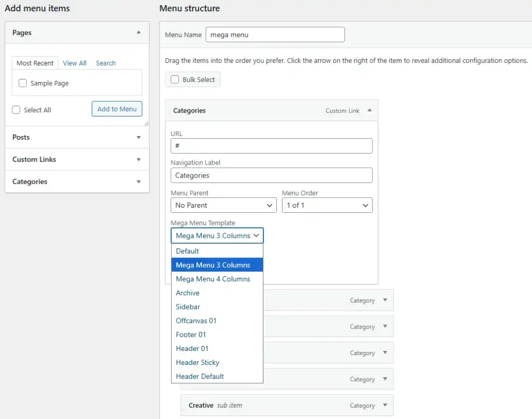Viewport: 532px width, 419px height.
Task: Toggle the Select All checkbox
Action: click(16, 110)
